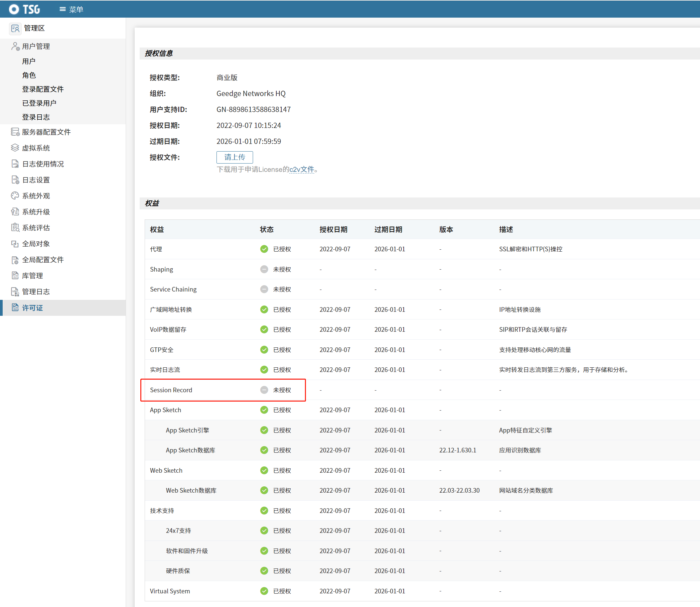The width and height of the screenshot is (700, 607).
Task: Open 日志使用情况 in the sidebar
Action: point(43,164)
